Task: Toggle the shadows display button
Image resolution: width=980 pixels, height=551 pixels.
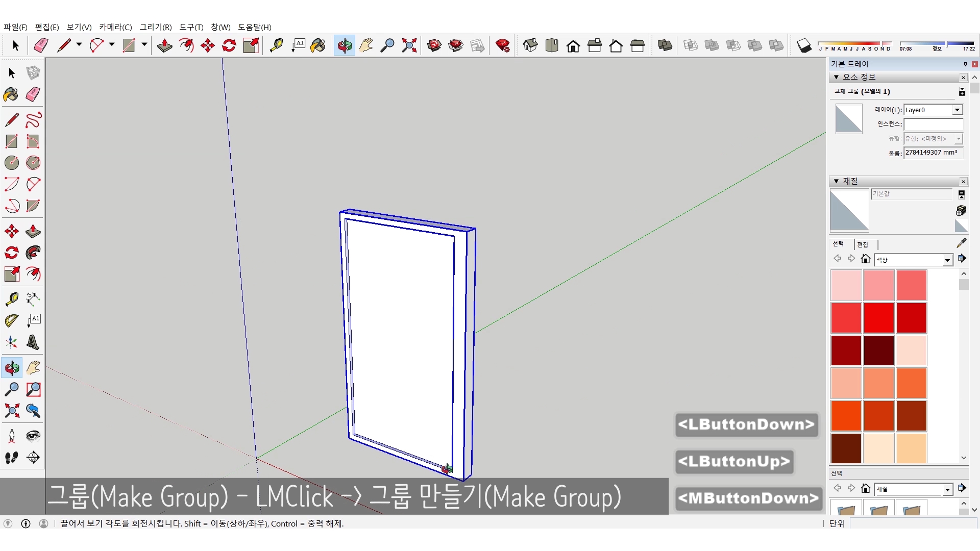Action: (804, 45)
